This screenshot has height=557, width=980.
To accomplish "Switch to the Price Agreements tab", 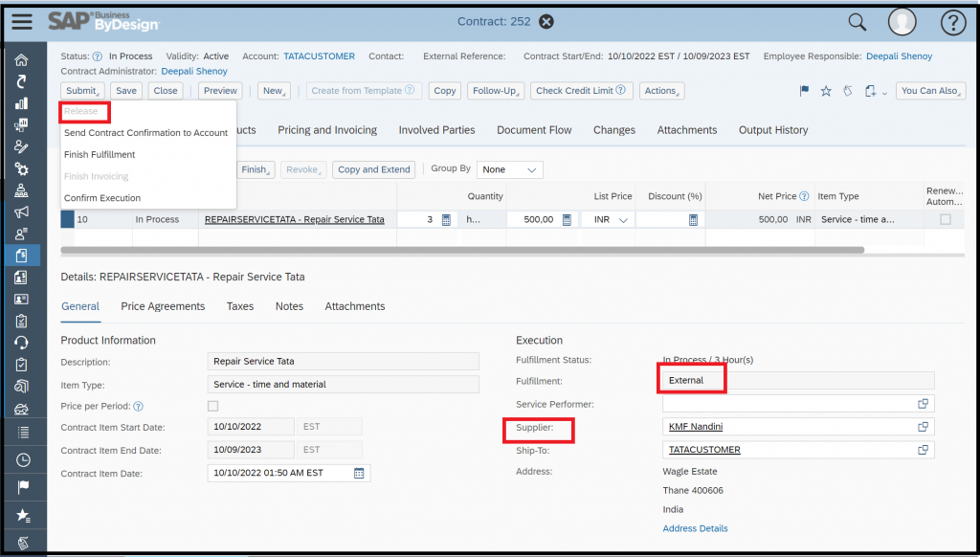I will pos(163,306).
